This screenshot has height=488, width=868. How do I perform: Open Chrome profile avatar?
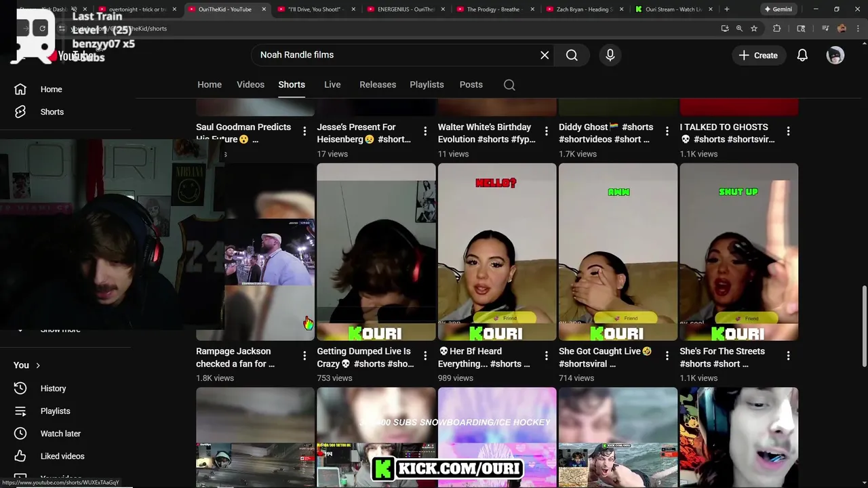tap(842, 28)
